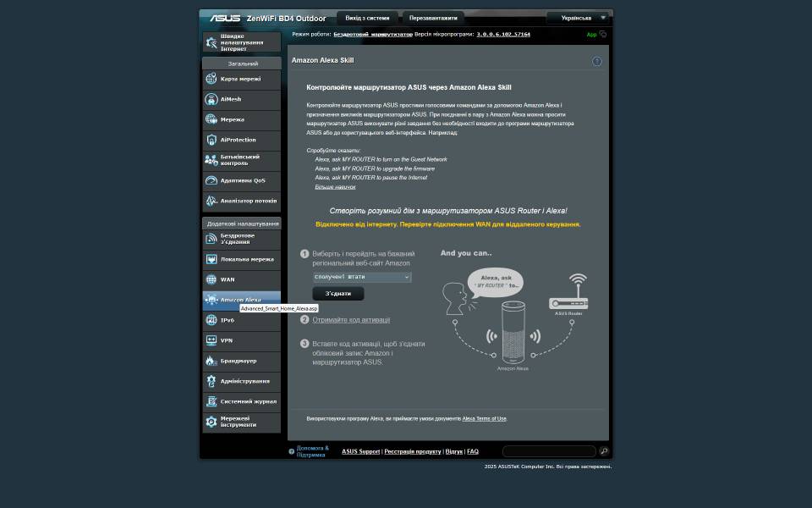Open AiMesh via its sidebar icon
Screen dimensions: 812x508
click(211, 99)
